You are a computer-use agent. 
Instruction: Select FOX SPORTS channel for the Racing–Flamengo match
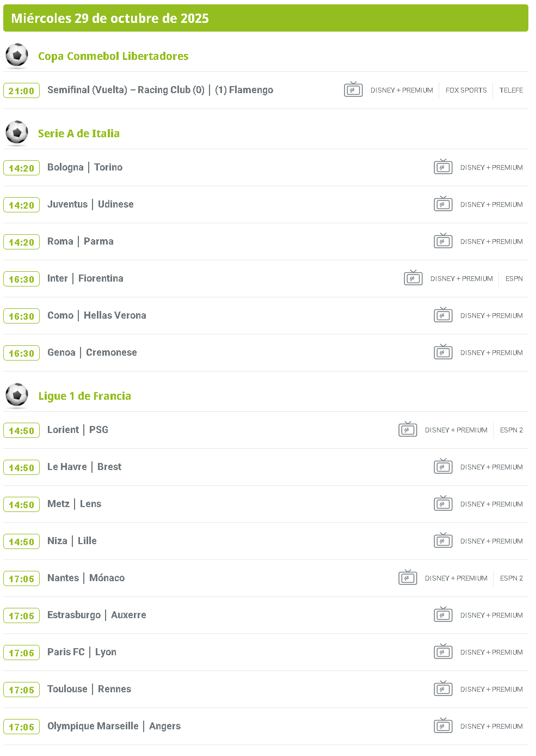click(x=466, y=90)
